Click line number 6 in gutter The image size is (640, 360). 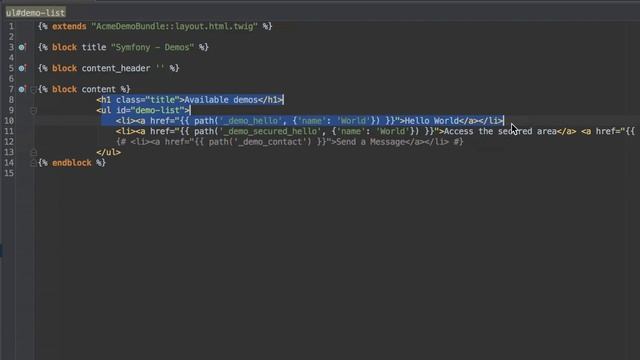[x=11, y=79]
